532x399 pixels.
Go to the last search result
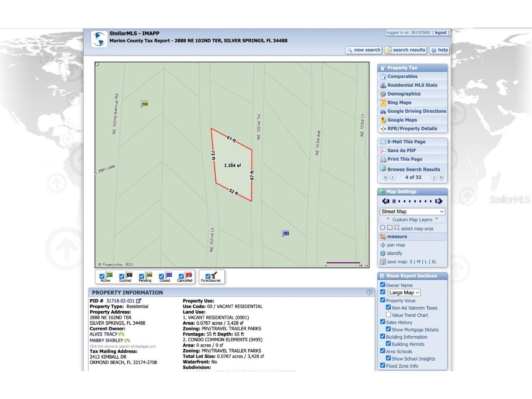click(x=441, y=177)
